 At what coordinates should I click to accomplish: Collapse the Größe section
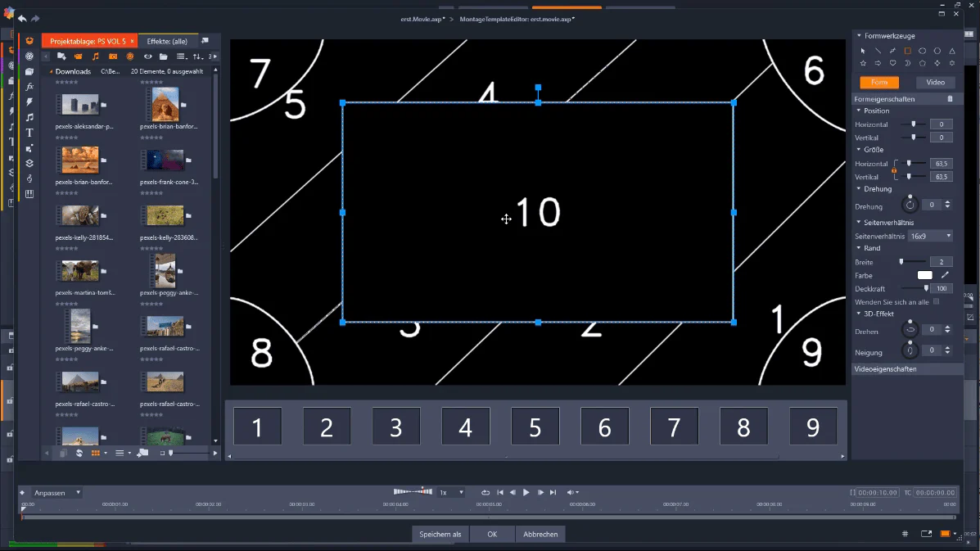coord(859,149)
